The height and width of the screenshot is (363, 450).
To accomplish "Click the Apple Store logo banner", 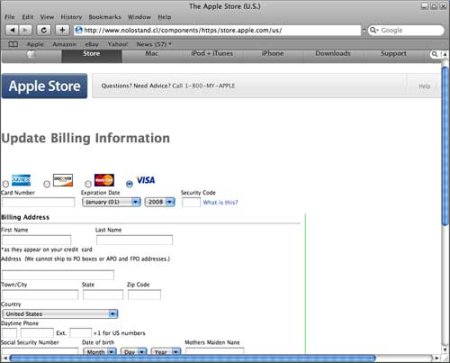I will click(x=44, y=86).
